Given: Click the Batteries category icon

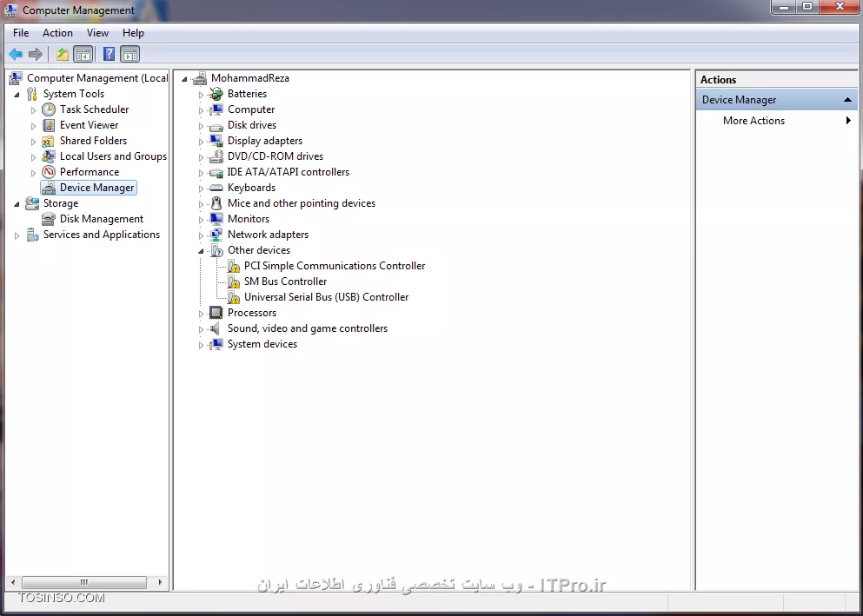Looking at the screenshot, I should click(x=216, y=94).
